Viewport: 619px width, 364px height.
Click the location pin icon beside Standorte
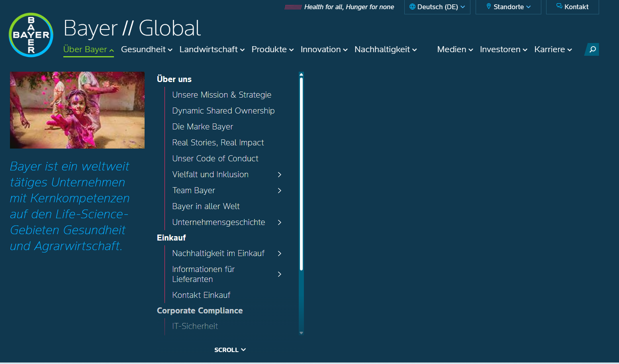[x=489, y=6]
